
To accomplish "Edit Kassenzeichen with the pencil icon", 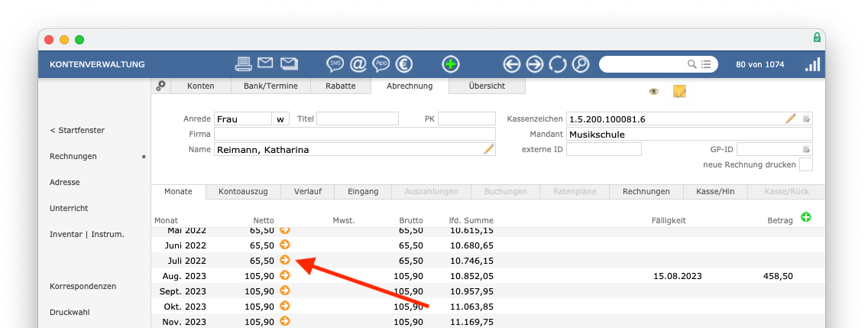I will 791,118.
